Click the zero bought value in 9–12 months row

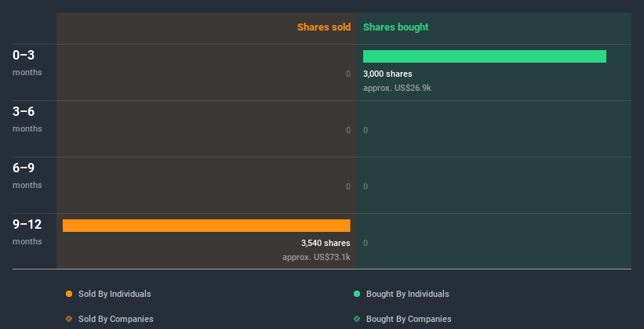click(x=366, y=243)
